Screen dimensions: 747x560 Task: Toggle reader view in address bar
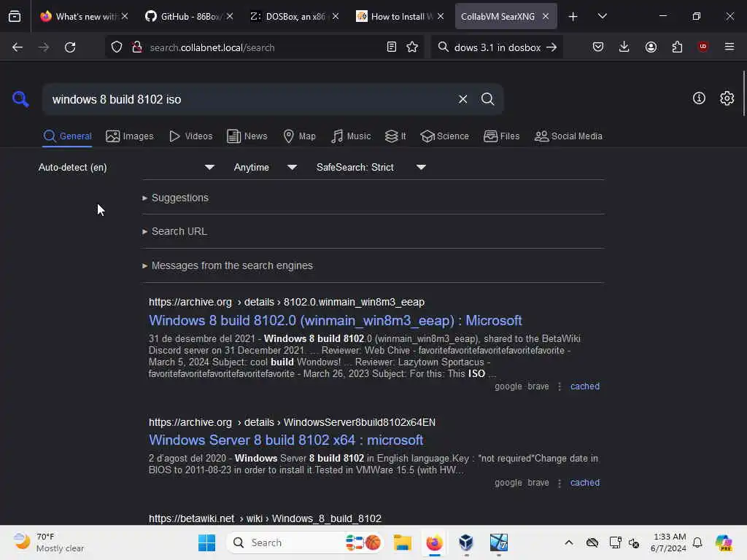392,47
